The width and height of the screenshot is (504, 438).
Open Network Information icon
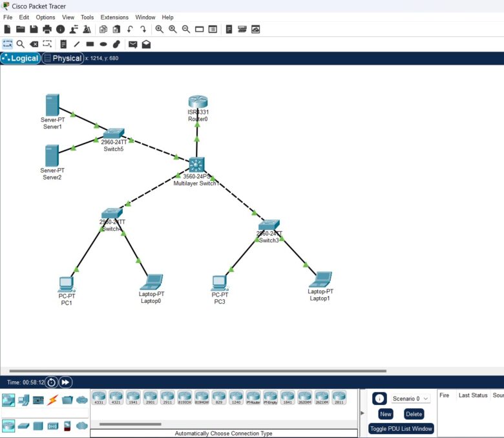click(61, 29)
